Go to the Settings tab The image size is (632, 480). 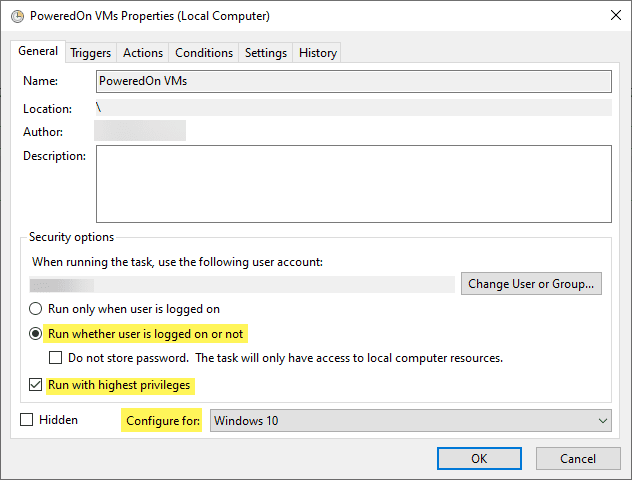tap(266, 53)
